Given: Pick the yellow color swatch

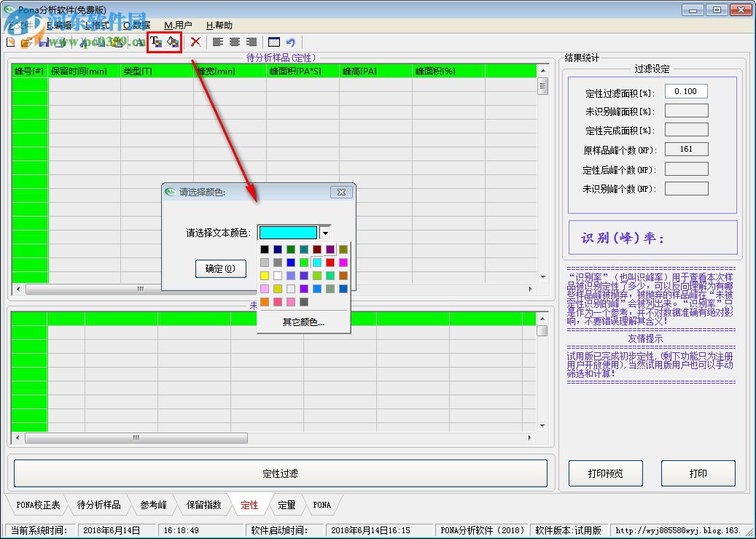Looking at the screenshot, I should click(265, 276).
